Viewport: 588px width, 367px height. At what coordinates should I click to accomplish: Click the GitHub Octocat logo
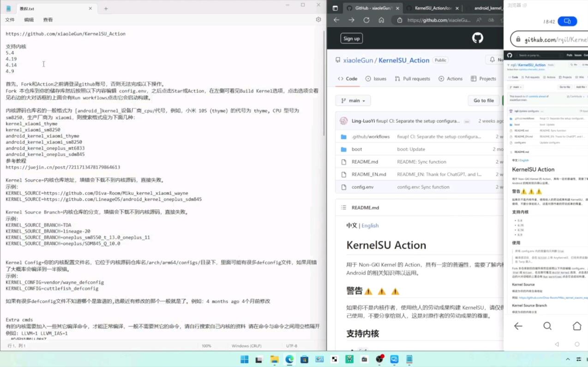click(x=478, y=38)
